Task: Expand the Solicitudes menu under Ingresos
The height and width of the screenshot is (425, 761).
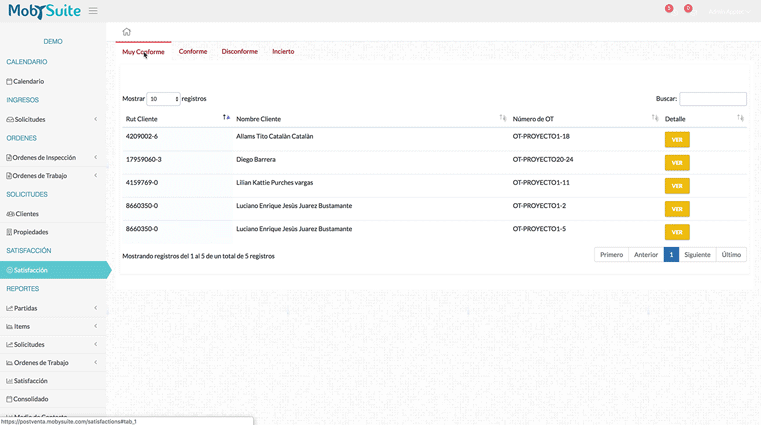Action: tap(52, 119)
